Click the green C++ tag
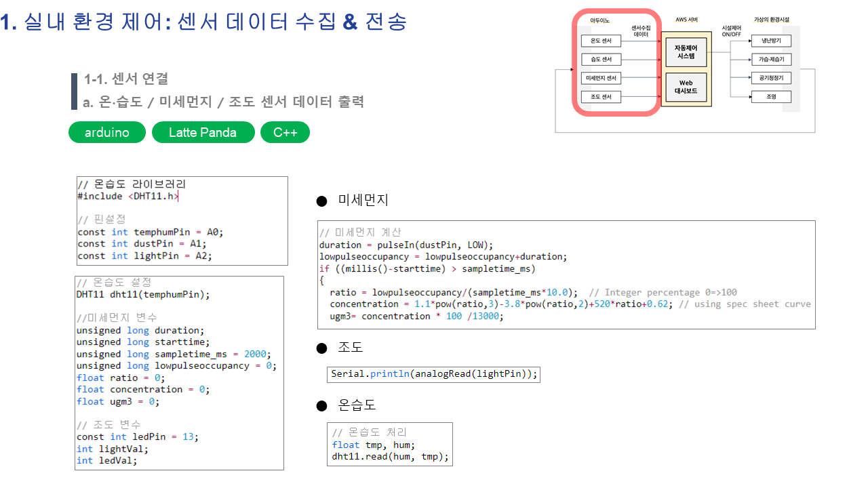Image resolution: width=868 pixels, height=488 pixels. click(x=285, y=133)
